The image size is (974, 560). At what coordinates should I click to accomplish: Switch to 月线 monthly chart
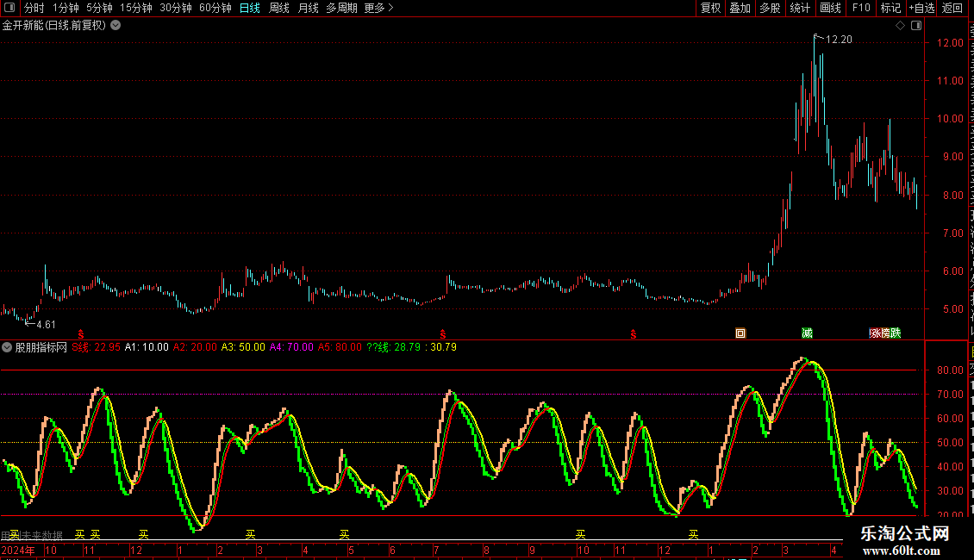tap(308, 8)
